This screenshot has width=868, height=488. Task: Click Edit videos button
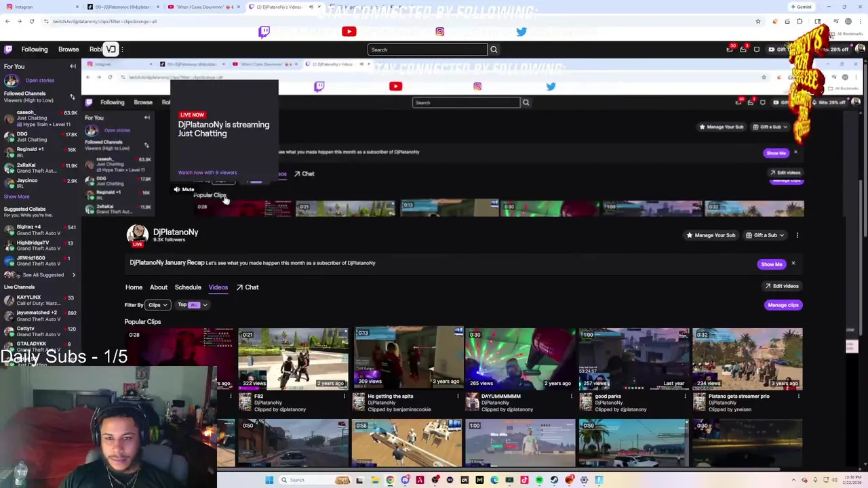[782, 286]
